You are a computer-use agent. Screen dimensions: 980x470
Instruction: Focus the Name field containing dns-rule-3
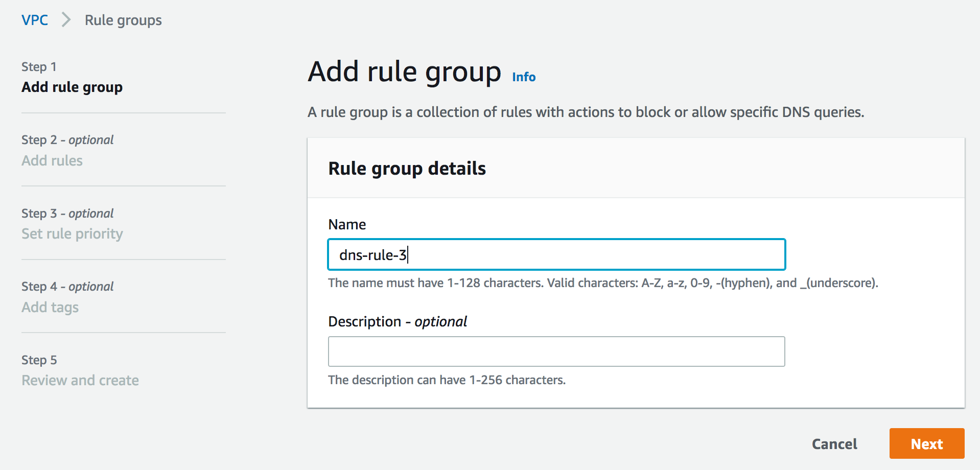click(556, 254)
